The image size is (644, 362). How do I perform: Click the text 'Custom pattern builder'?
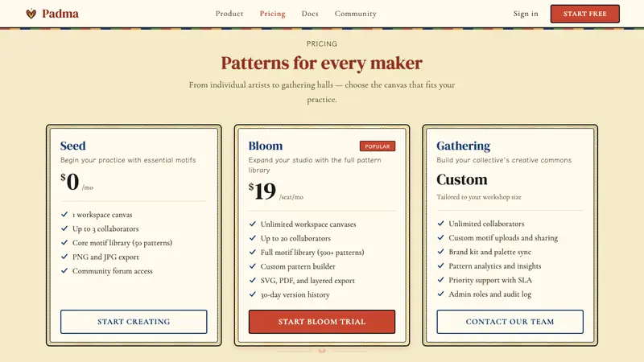click(298, 266)
